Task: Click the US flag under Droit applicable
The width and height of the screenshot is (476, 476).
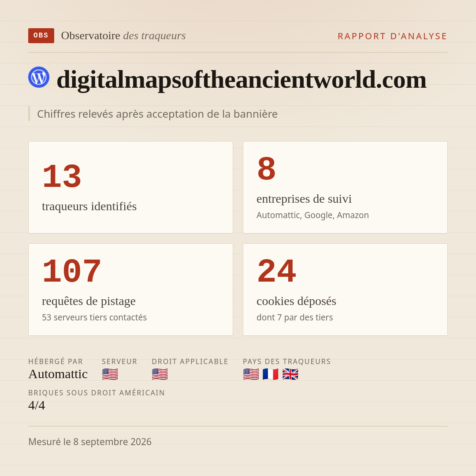Action: 160,374
